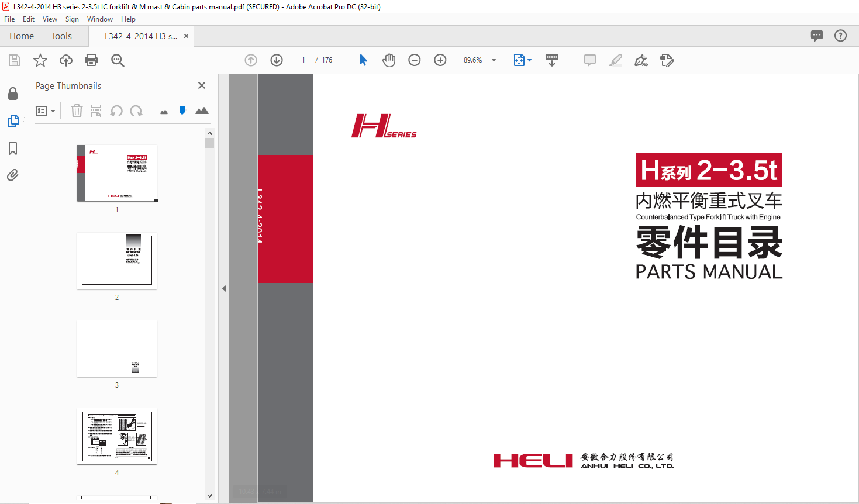Click the share/send stamp icon in toolbar

tap(667, 60)
